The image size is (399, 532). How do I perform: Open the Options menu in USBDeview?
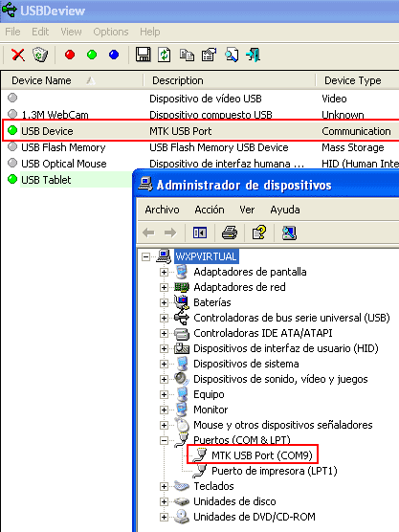[111, 32]
